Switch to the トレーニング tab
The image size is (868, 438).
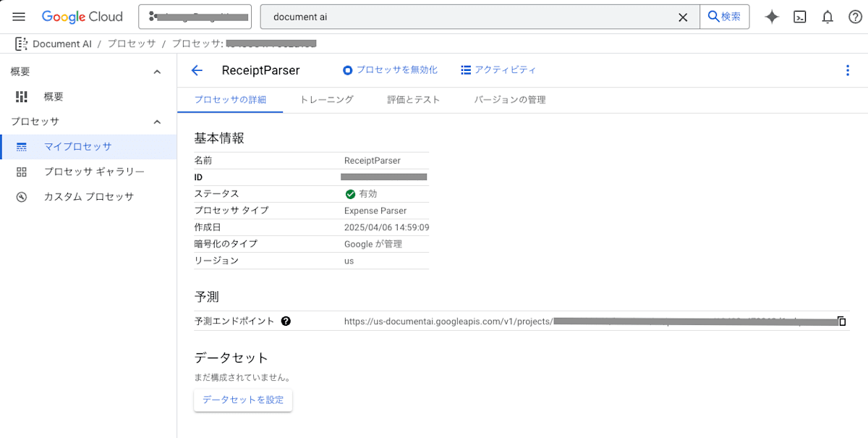(327, 100)
